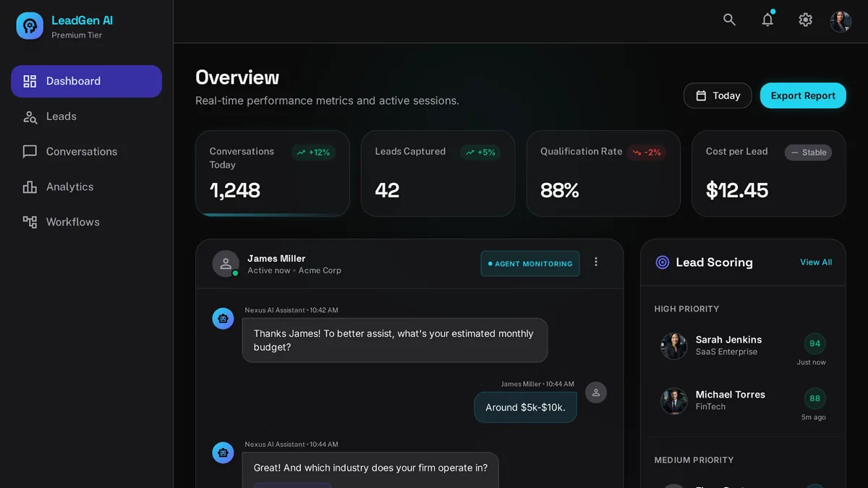
Task: Click the Leads person-search icon
Action: 30,116
